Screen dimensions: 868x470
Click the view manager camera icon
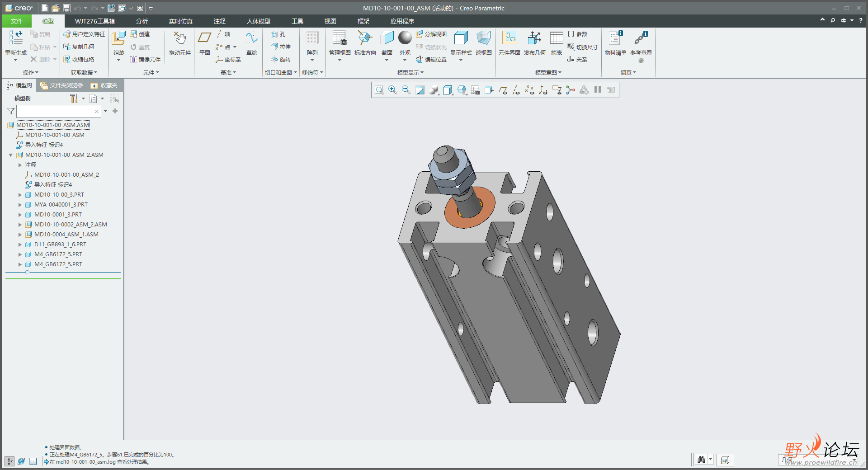[475, 90]
